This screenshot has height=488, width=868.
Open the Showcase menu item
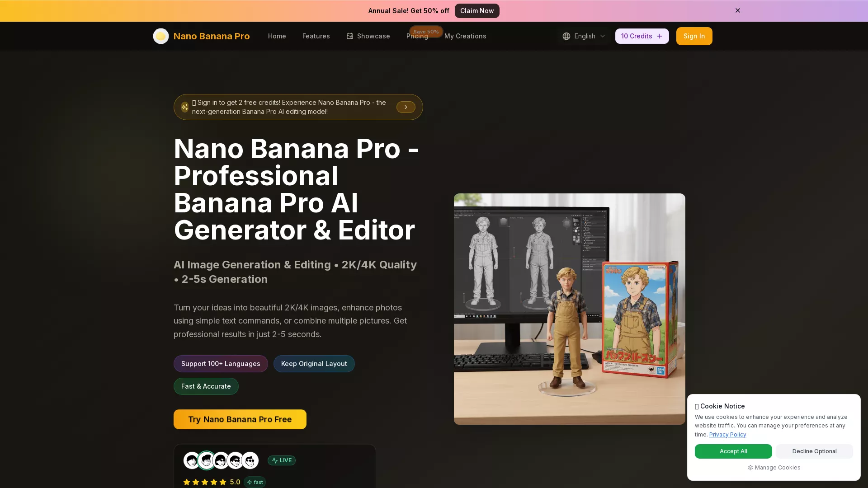coord(368,36)
